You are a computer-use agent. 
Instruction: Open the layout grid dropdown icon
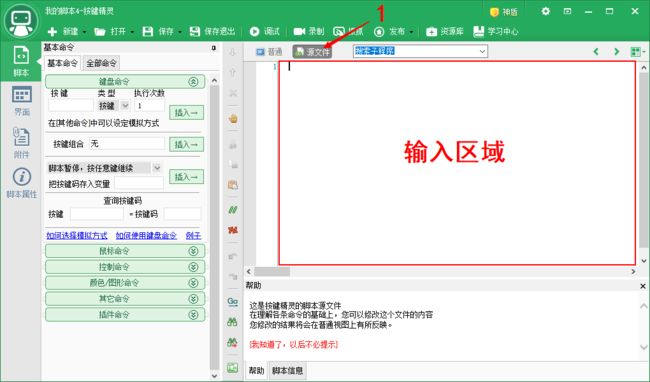pos(638,51)
